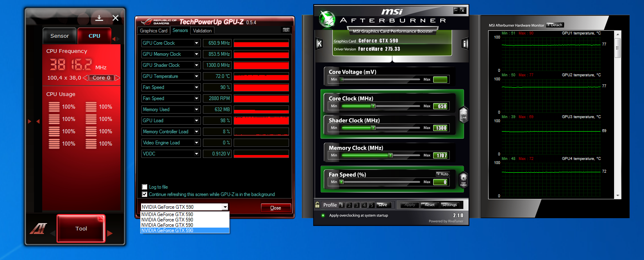
Task: Open the GPU Shader Clock sensor dropdown
Action: click(197, 65)
